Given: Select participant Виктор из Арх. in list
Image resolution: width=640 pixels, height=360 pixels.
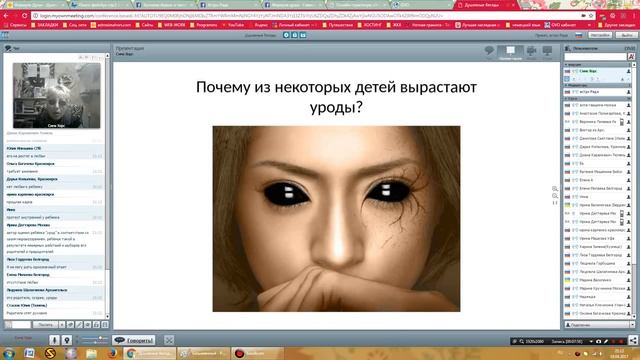Looking at the screenshot, I should (597, 130).
